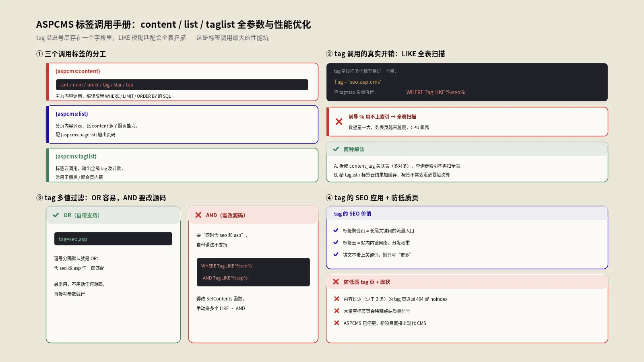The image size is (644, 362).
Task: Click the green checkmark beside 两种解法
Action: pyautogui.click(x=336, y=149)
